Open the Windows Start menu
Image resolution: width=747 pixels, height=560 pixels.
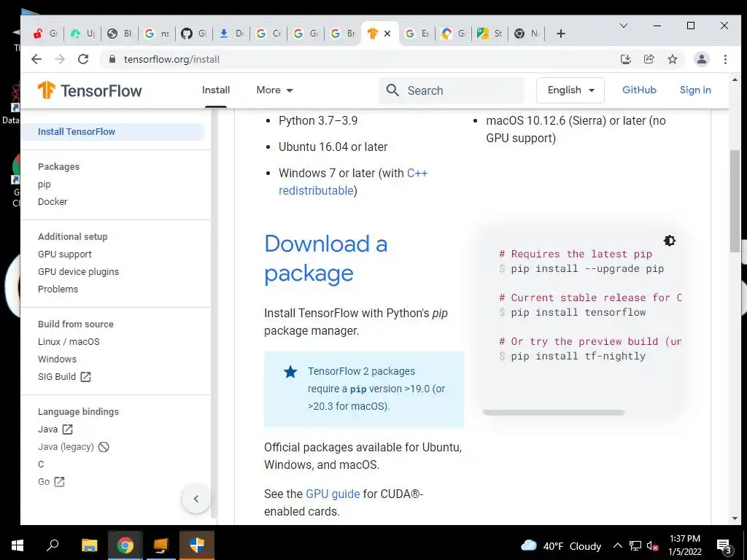pyautogui.click(x=18, y=545)
